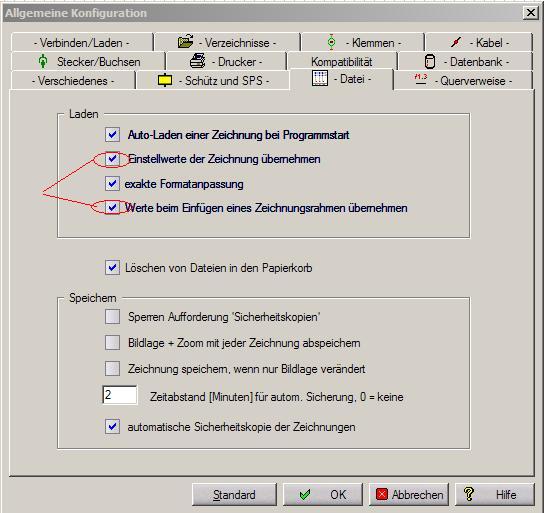Click the green terminal icon on Klemmen tab
This screenshot has width=544, height=513.
coord(331,42)
